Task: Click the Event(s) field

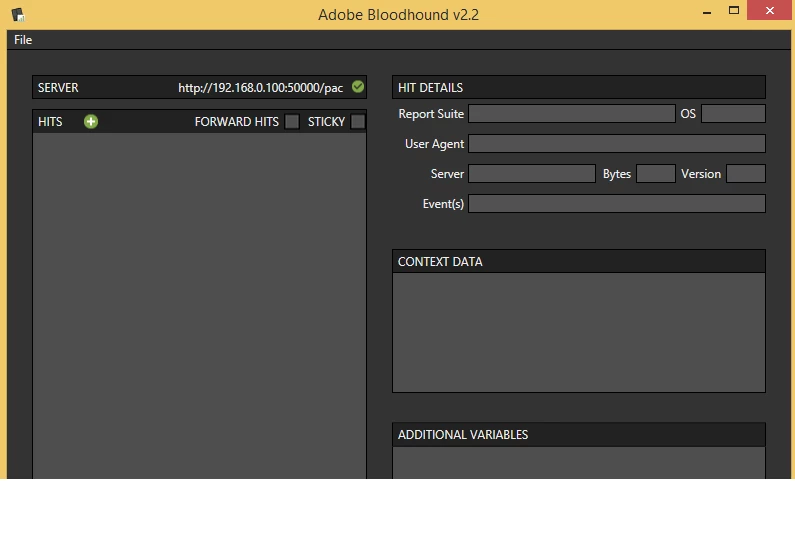Action: click(617, 203)
